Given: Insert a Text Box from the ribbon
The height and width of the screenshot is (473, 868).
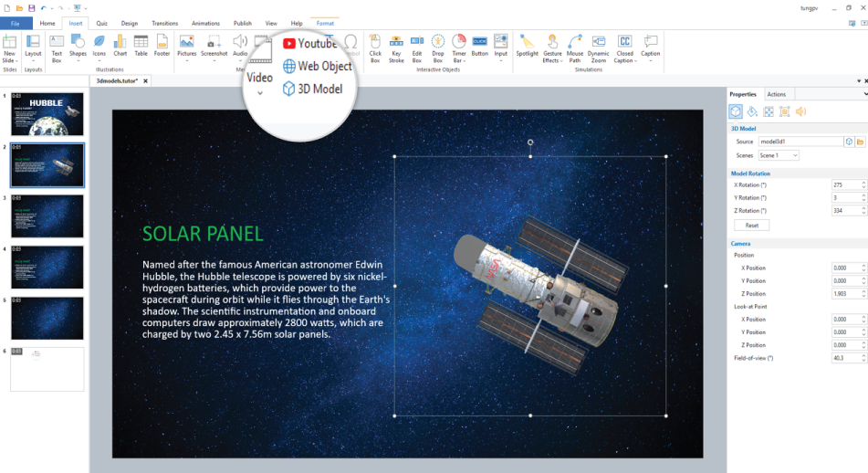Looking at the screenshot, I should [57, 48].
